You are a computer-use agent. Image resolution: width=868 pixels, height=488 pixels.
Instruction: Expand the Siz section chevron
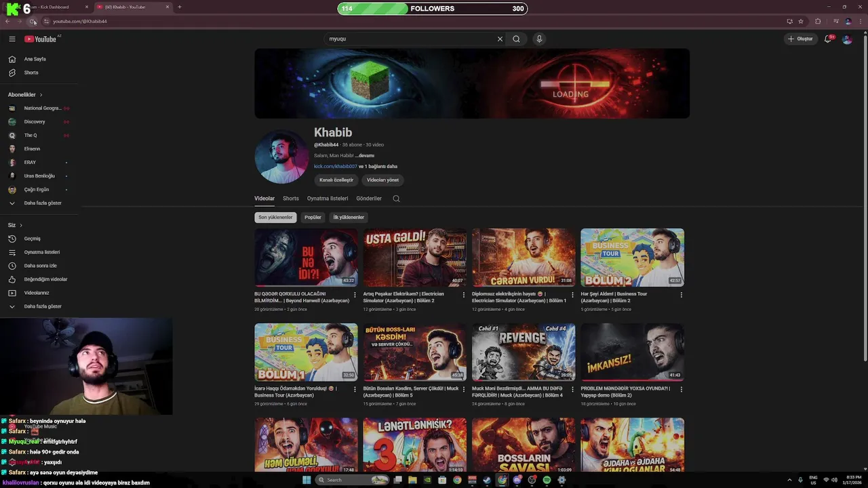coord(21,225)
